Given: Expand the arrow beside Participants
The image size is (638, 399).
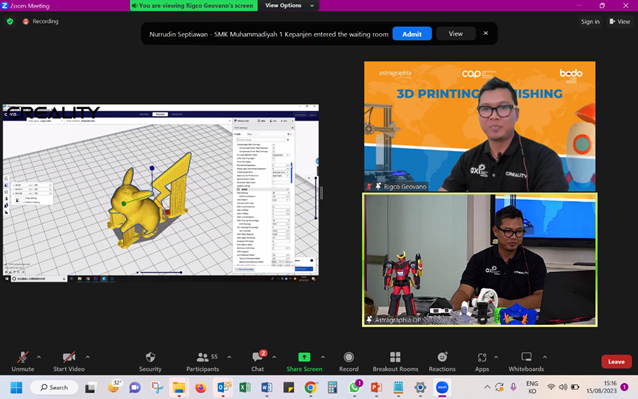Looking at the screenshot, I should pos(229,357).
